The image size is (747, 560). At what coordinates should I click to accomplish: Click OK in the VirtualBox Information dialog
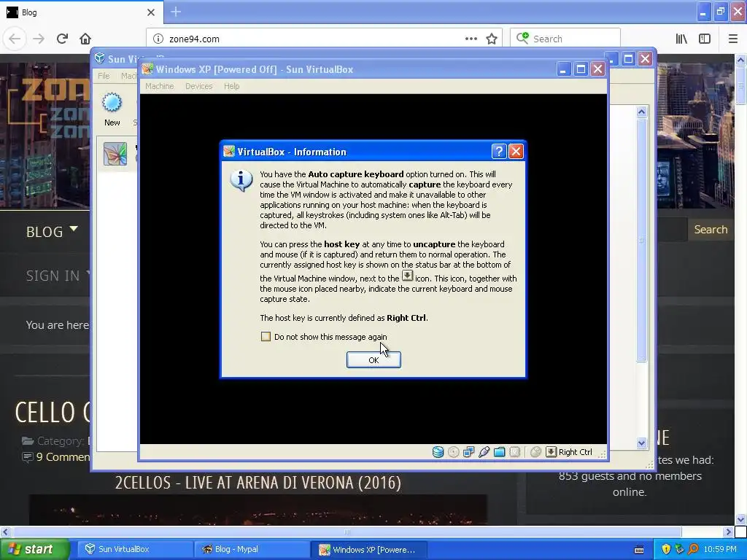pyautogui.click(x=373, y=360)
